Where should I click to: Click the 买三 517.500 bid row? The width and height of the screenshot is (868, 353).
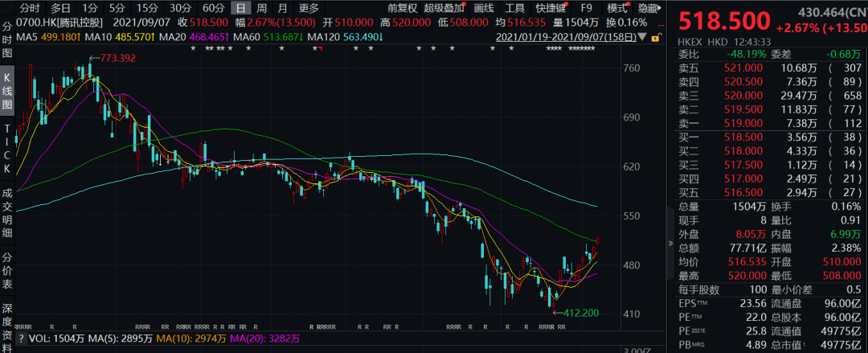click(772, 164)
